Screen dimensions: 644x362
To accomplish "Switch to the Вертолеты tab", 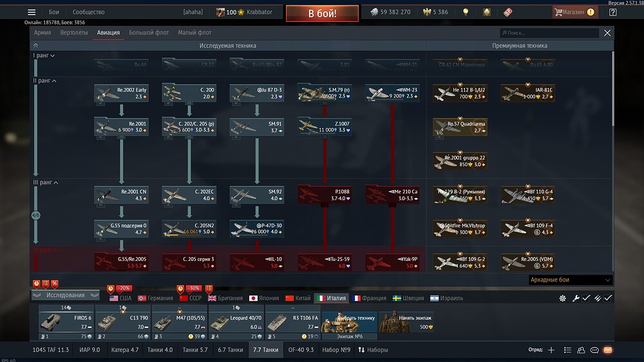I will tap(74, 32).
